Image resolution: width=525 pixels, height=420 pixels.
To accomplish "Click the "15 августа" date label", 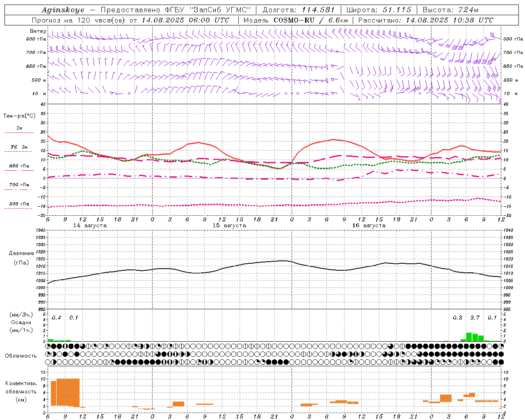I will (x=229, y=226).
